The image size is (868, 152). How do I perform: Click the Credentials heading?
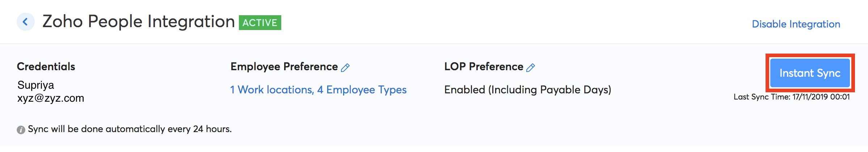(x=46, y=67)
